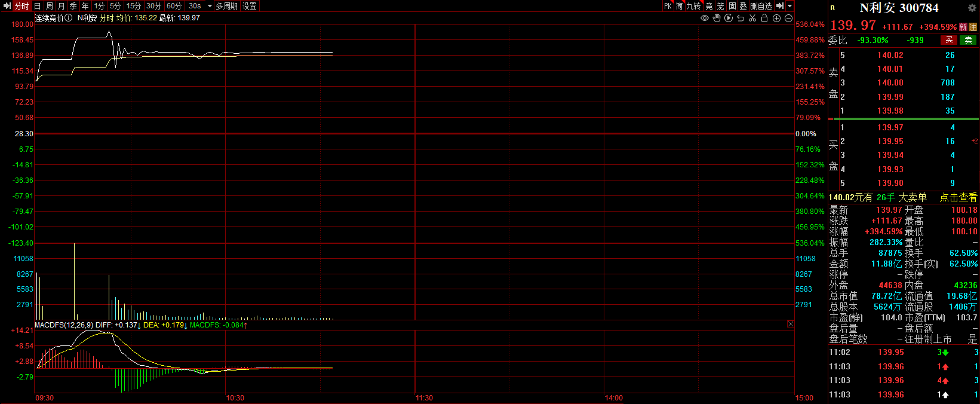Select the 15分 period tab
This screenshot has height=404, width=980.
pos(133,6)
